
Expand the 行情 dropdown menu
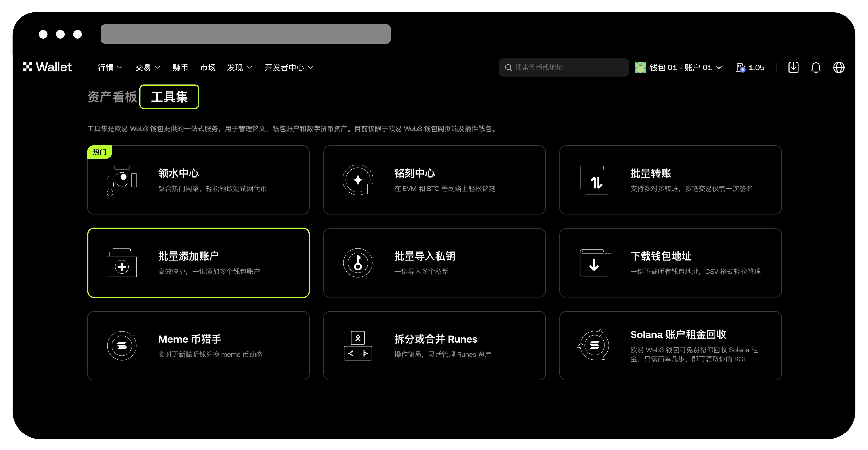[110, 67]
